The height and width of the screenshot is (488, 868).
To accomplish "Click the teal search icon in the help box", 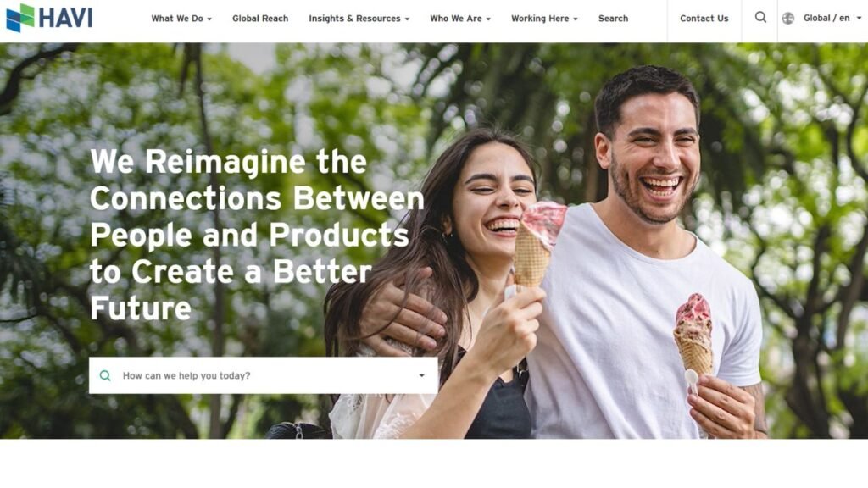I will [x=105, y=375].
